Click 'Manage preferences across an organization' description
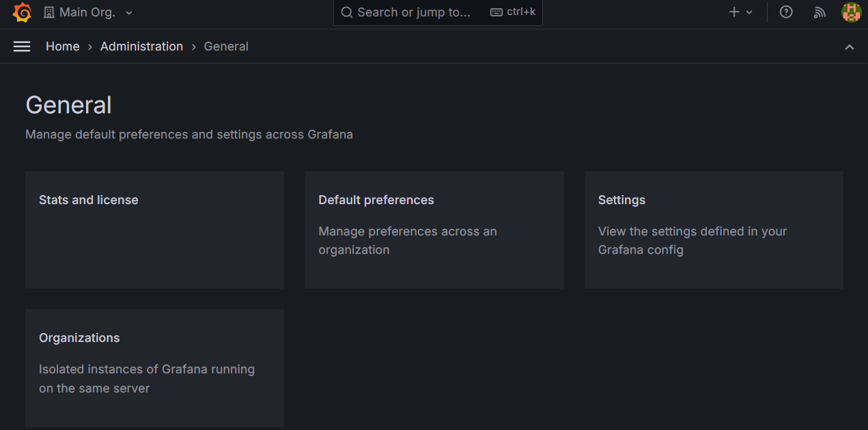 click(x=408, y=240)
